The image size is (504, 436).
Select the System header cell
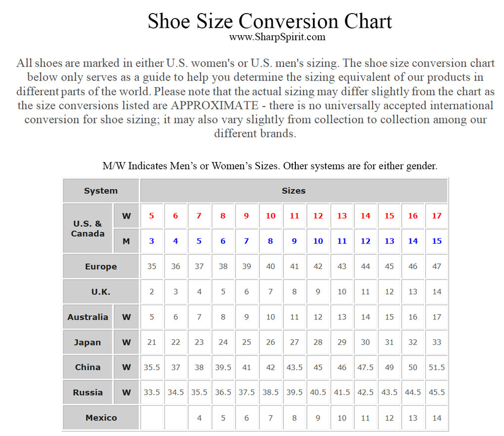pos(101,191)
